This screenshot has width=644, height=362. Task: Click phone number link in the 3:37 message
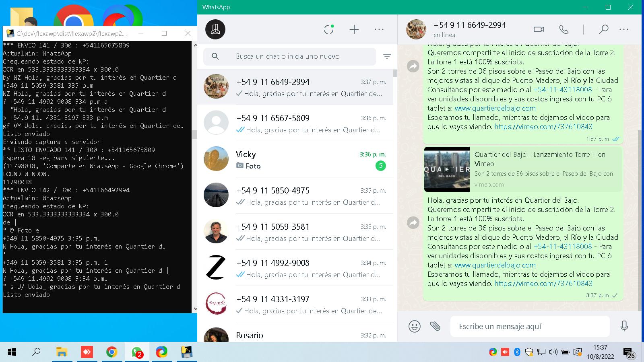[x=563, y=247]
